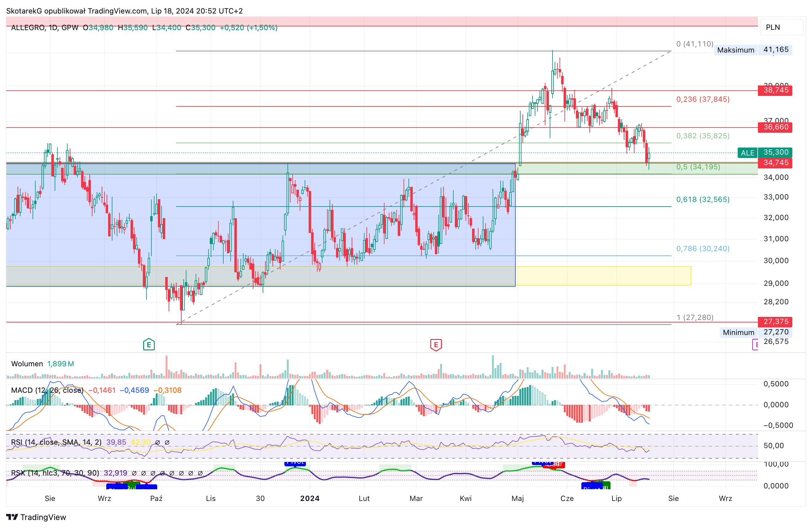Image resolution: width=812 pixels, height=528 pixels.
Task: Click the Minimum 27,270 label
Action: 756,332
